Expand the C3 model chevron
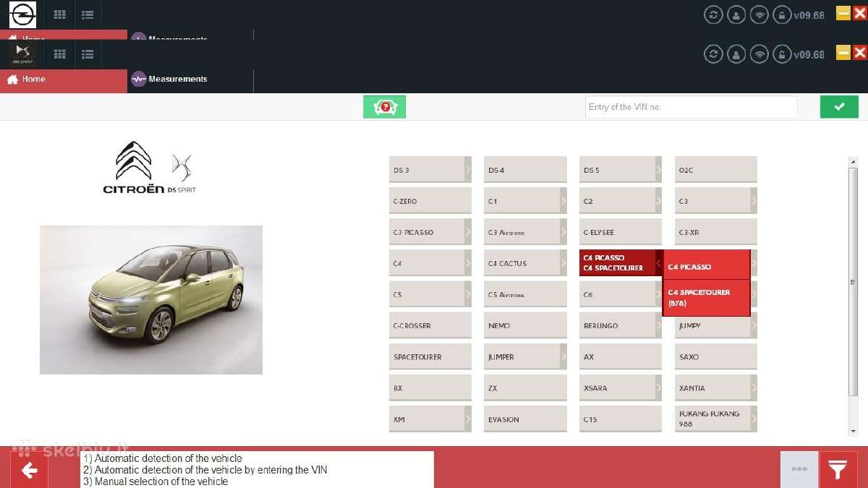 754,201
